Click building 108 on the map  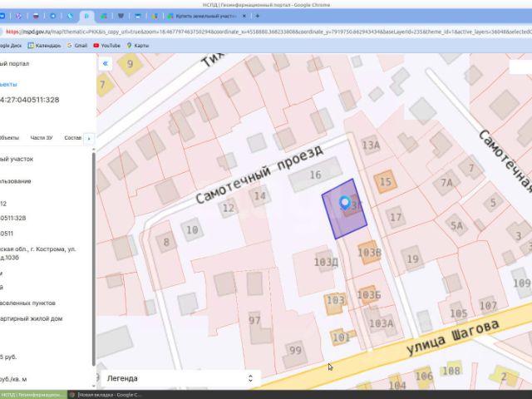tap(451, 371)
